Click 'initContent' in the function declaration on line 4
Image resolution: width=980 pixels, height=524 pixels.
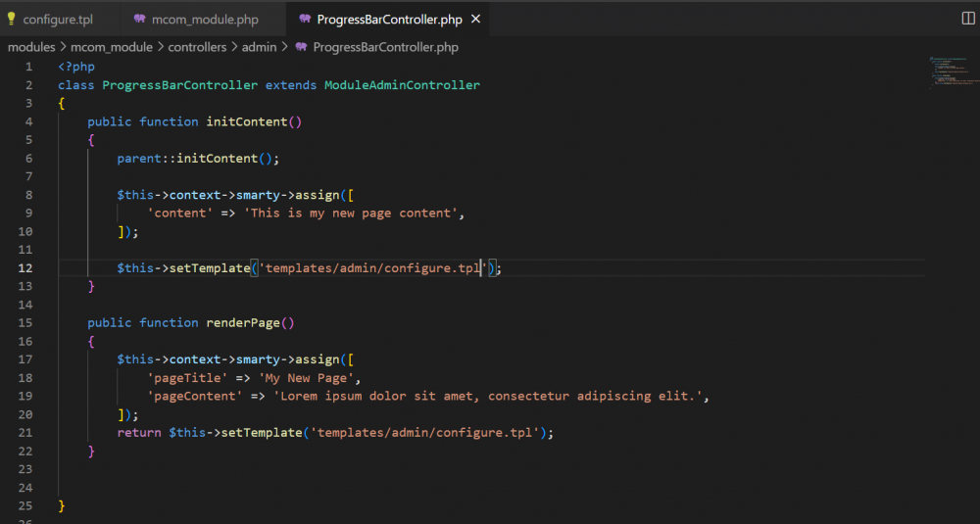click(247, 121)
